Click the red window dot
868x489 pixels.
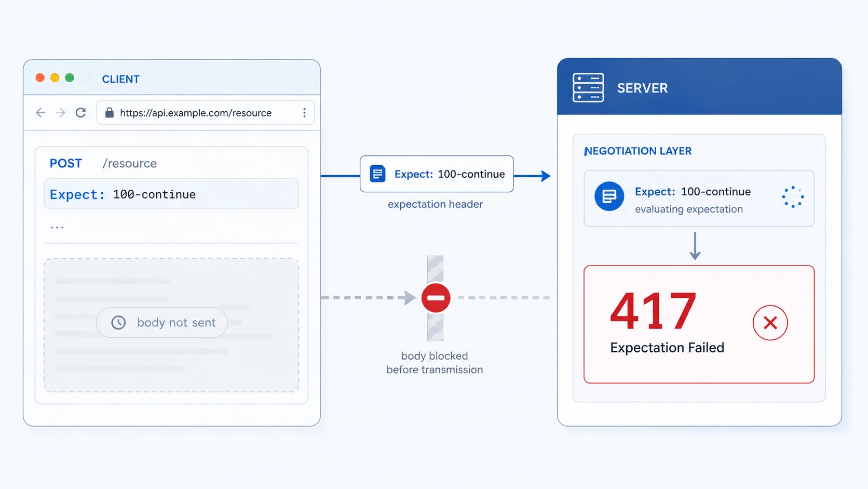(40, 78)
